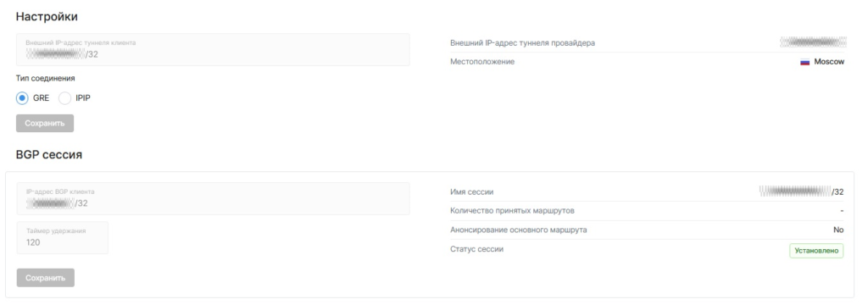Focus the Внешний IP-адрес туннеля клиента field
Screen dimensions: 868x305
tap(213, 50)
